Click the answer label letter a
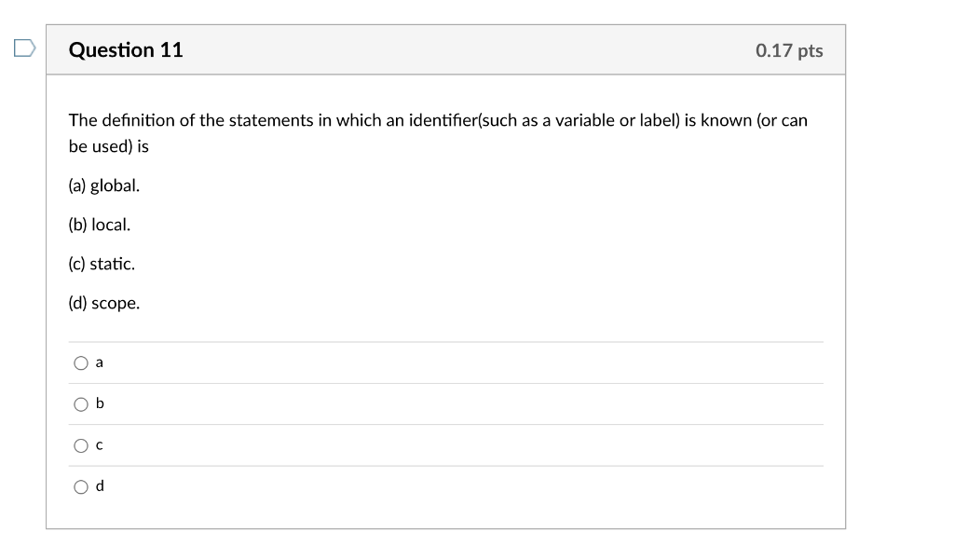Viewport: 954px width, 560px height. click(99, 362)
